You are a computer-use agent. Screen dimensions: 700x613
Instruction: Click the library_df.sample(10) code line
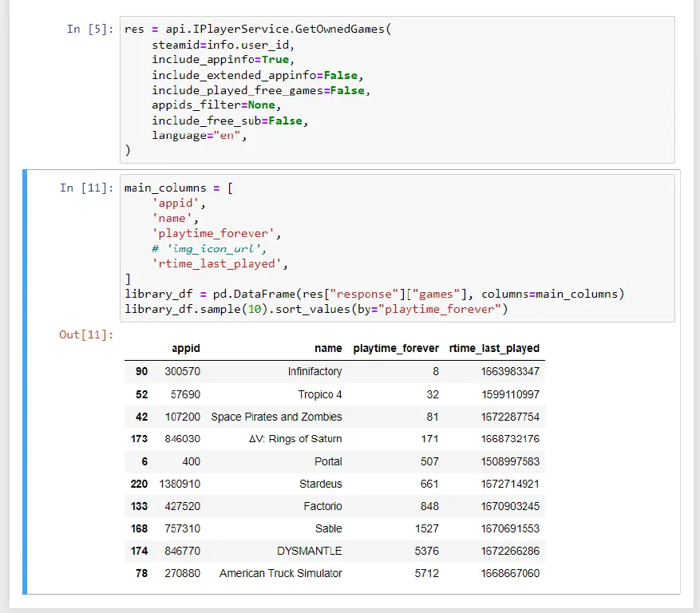(316, 309)
